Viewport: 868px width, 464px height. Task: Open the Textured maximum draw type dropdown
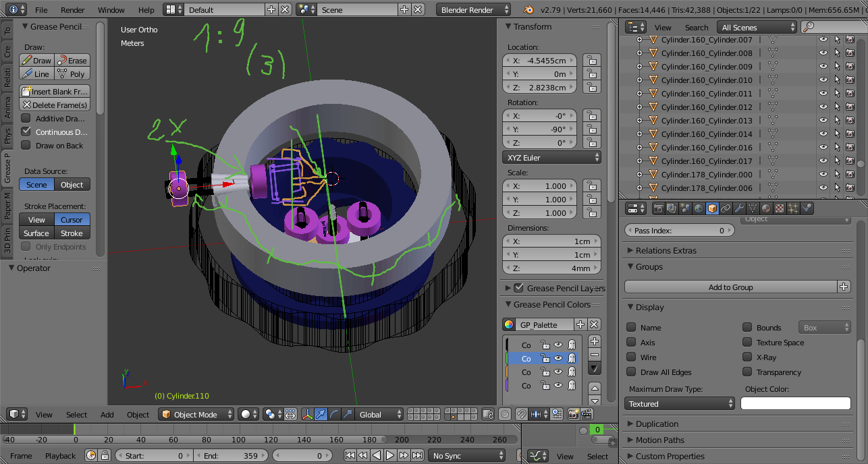pos(680,403)
